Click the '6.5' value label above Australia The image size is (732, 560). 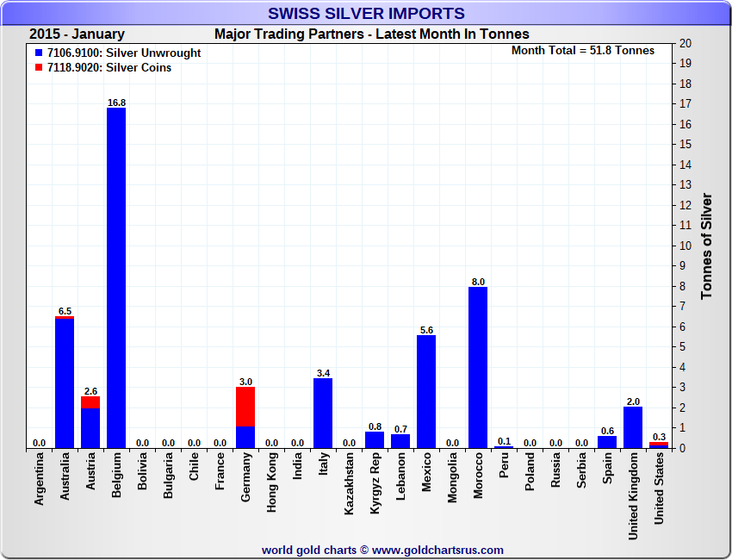click(65, 311)
